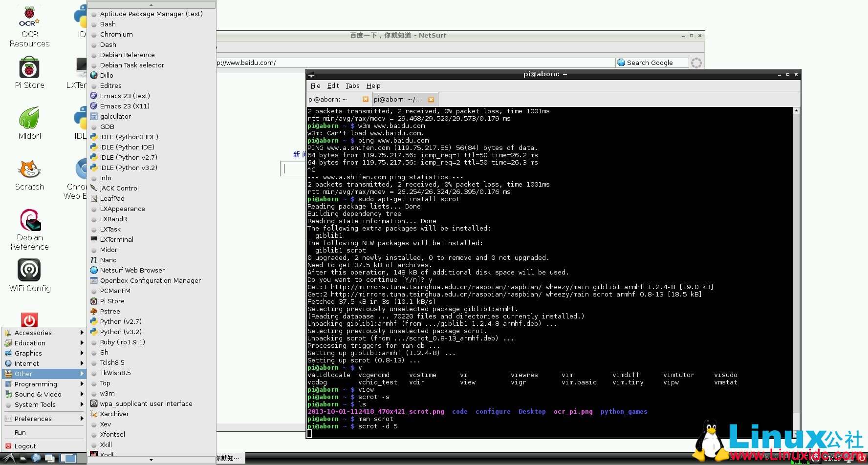
Task: Click Run in the start menu
Action: tap(44, 432)
